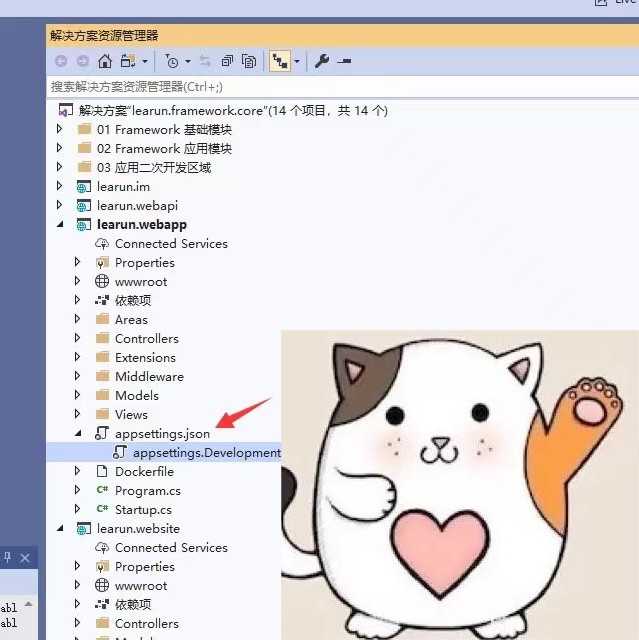Select the Areas folder
Image resolution: width=639 pixels, height=640 pixels.
click(x=131, y=320)
